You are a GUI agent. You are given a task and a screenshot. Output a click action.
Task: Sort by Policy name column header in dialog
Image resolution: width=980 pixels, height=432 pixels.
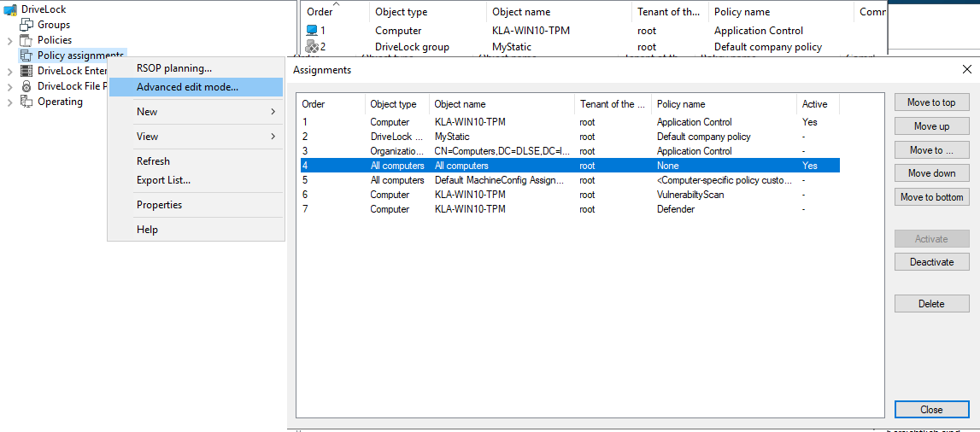click(x=722, y=104)
